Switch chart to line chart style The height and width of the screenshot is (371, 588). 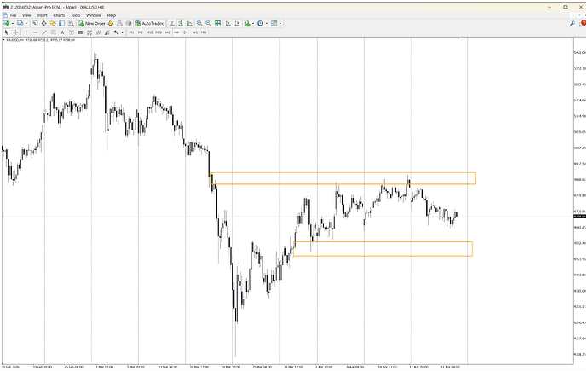(x=190, y=23)
